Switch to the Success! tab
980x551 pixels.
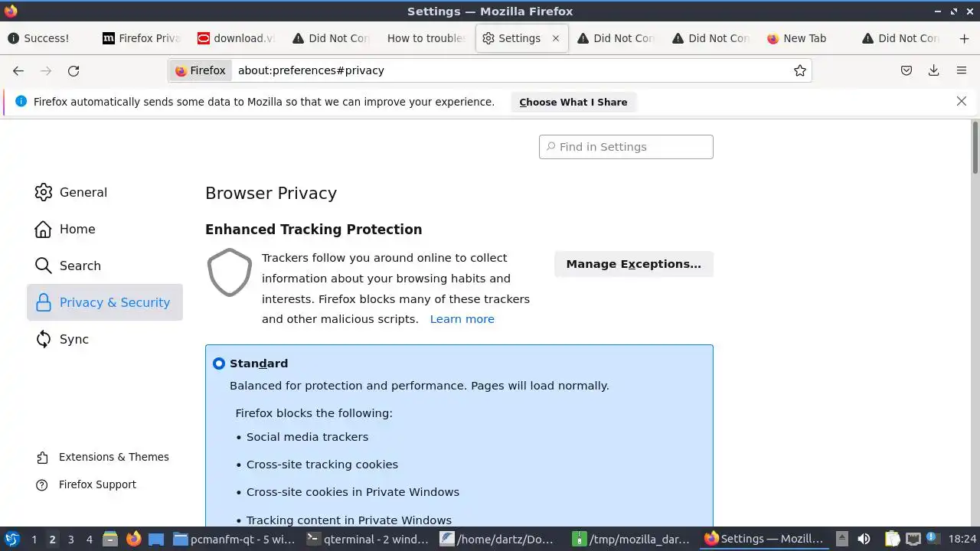point(47,38)
